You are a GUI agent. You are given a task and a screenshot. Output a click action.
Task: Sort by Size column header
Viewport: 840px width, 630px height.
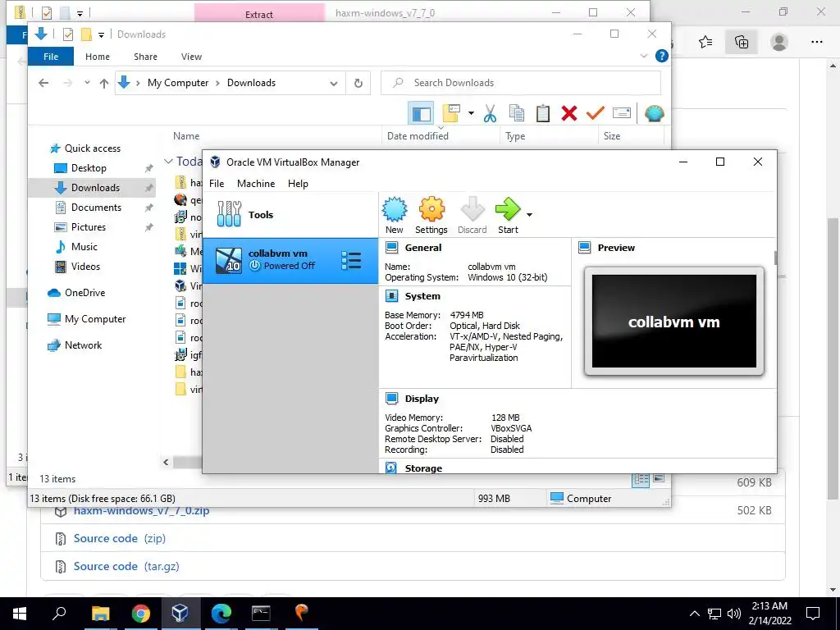pos(612,136)
